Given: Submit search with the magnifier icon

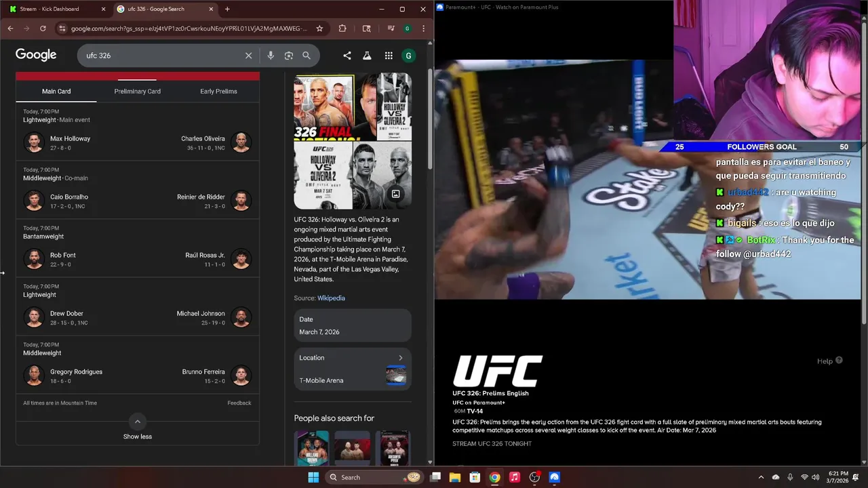Looking at the screenshot, I should pyautogui.click(x=307, y=56).
